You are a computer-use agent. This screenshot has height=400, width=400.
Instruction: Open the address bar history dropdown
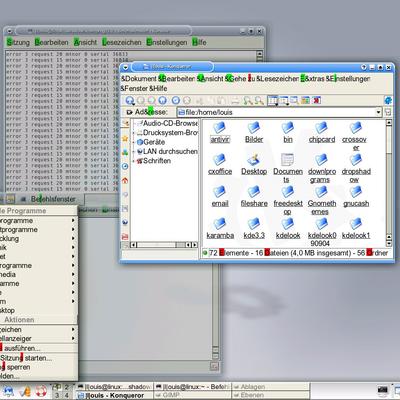pyautogui.click(x=378, y=112)
